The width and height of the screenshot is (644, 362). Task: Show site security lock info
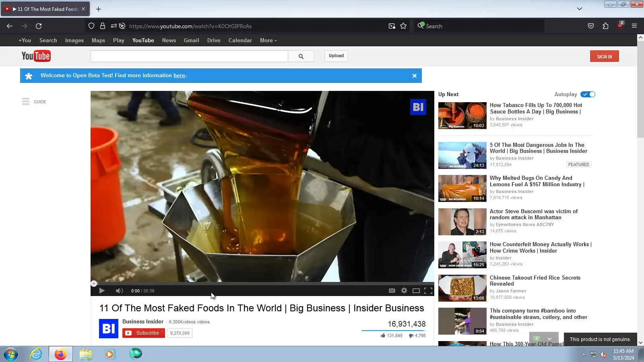(103, 26)
